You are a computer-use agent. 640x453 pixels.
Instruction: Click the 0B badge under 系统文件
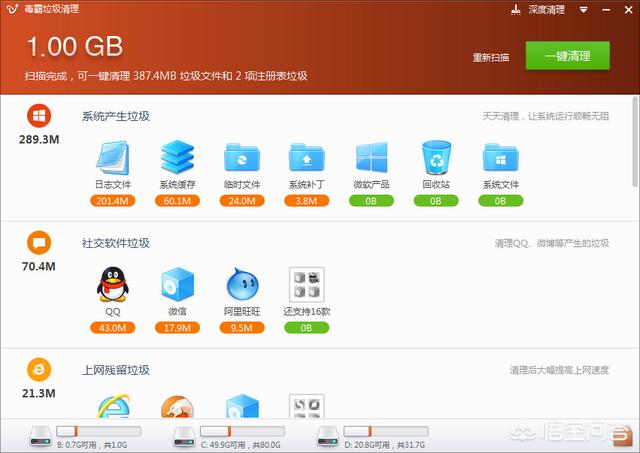(500, 201)
